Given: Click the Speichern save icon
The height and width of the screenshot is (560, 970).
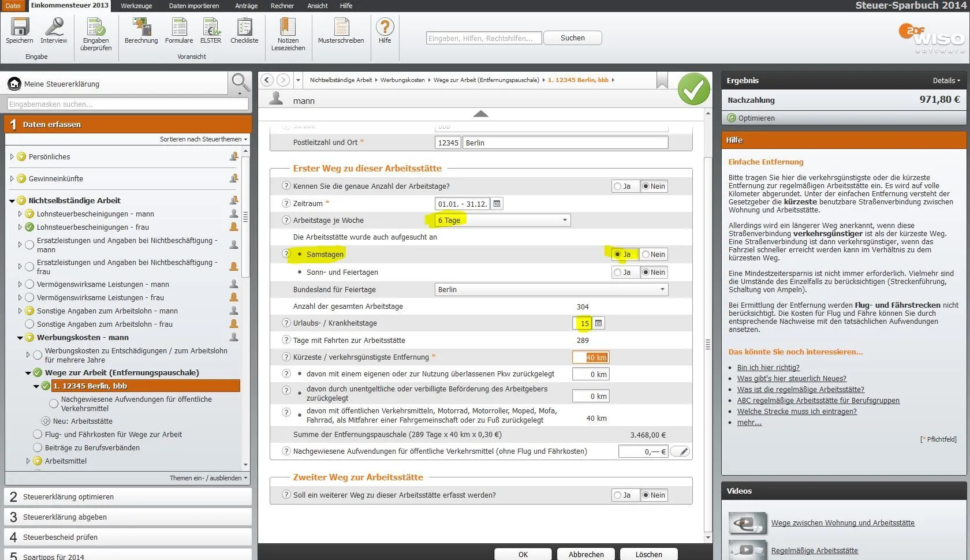Looking at the screenshot, I should [20, 28].
